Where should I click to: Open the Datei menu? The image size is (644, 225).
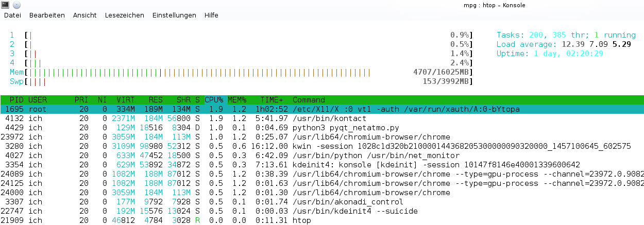click(x=12, y=15)
